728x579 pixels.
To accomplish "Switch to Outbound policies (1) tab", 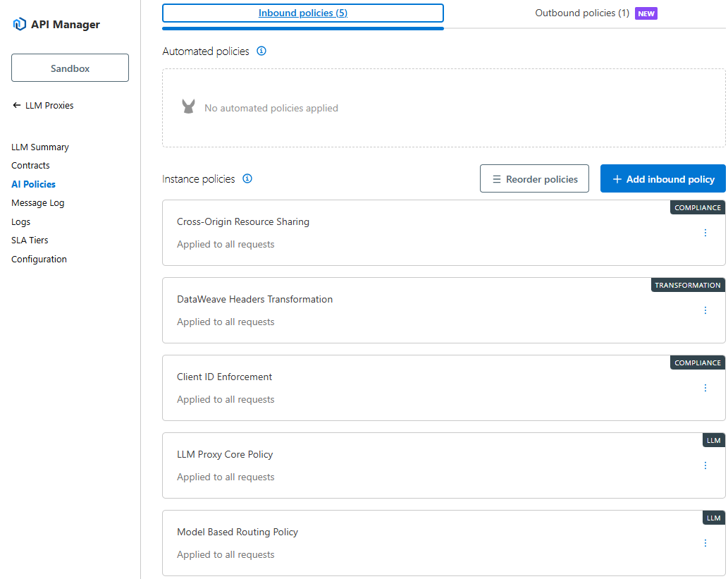I will 581,13.
